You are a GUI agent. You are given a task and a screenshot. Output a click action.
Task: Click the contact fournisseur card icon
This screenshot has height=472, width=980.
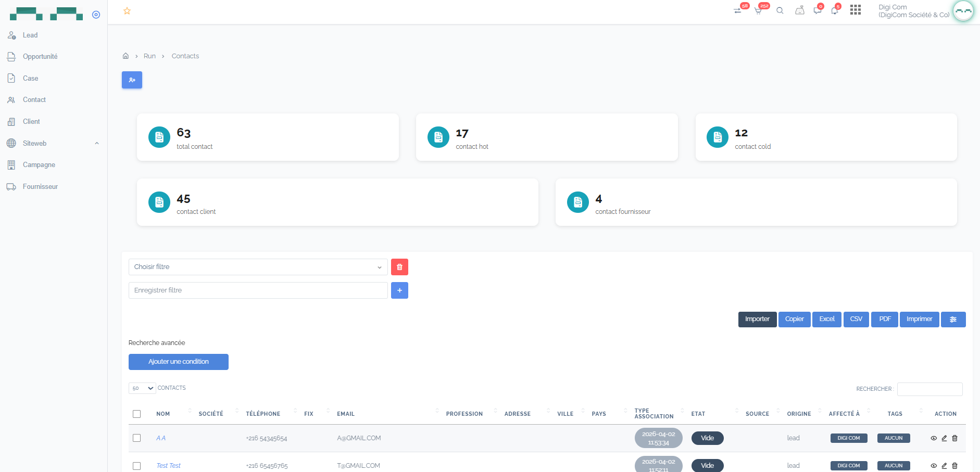click(578, 202)
